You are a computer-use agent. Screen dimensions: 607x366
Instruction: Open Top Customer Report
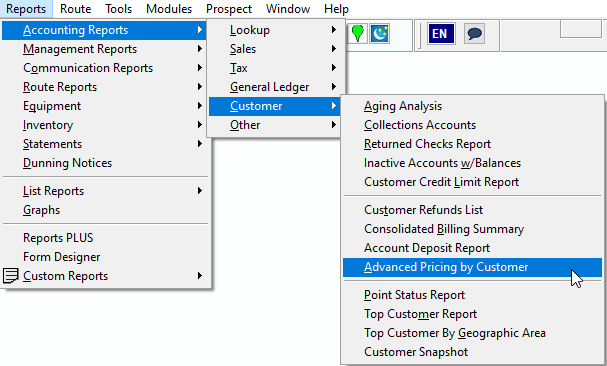472,314
